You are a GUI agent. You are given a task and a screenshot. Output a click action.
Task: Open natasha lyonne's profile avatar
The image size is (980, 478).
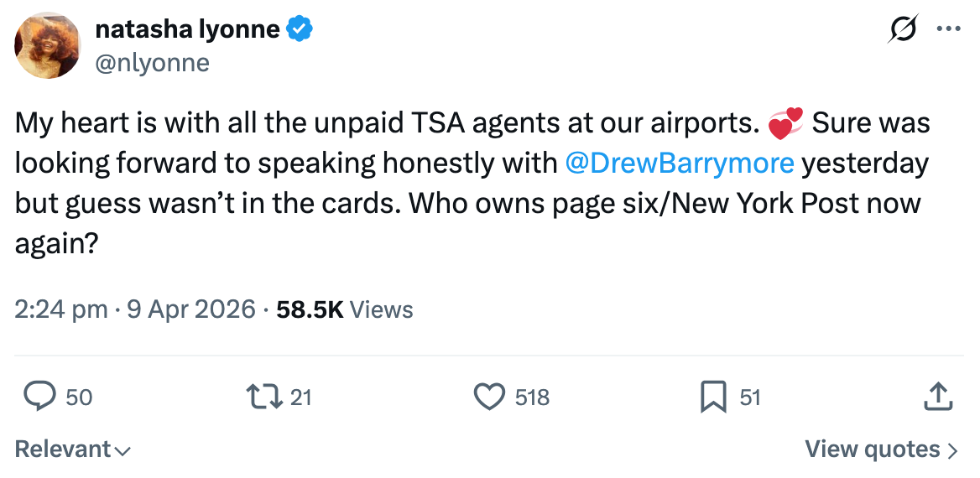(48, 45)
